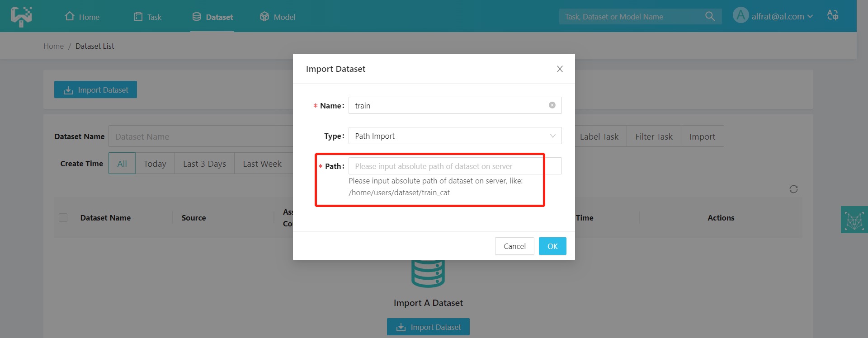Click the Actions column header
This screenshot has width=868, height=338.
721,218
